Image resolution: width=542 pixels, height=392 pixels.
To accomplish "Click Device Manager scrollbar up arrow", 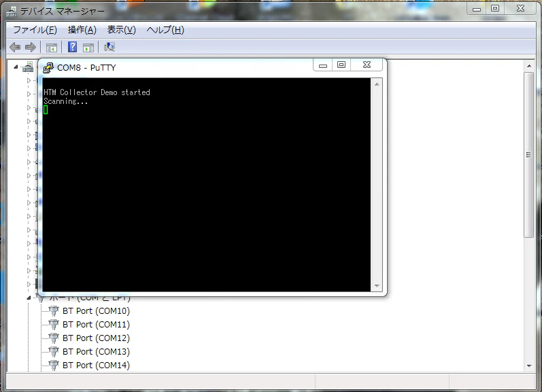I will pos(529,66).
